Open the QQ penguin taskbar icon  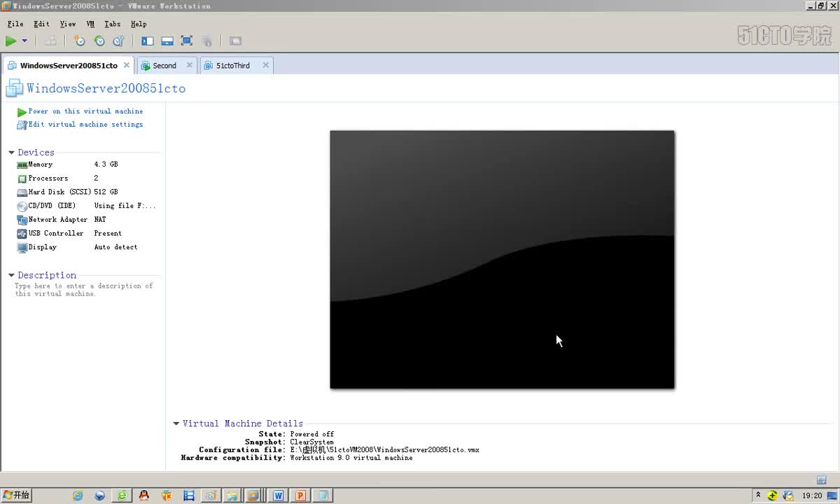(143, 496)
